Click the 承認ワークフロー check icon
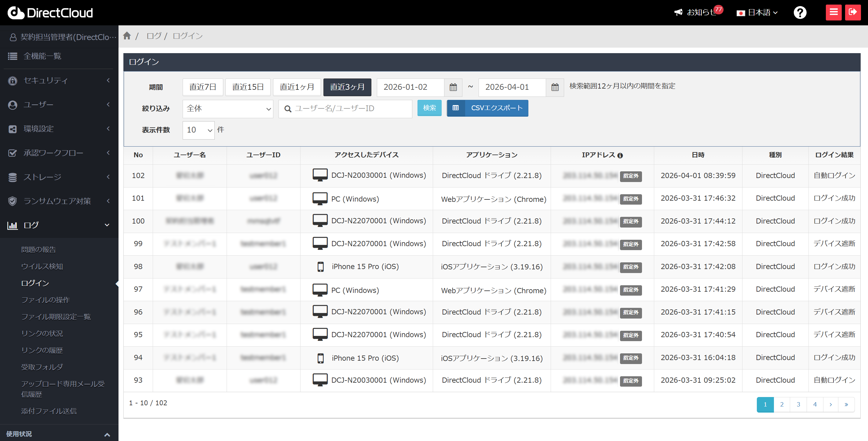 13,153
